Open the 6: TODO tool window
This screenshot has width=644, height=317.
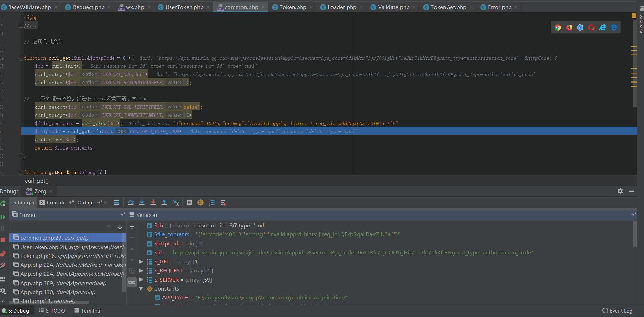(52, 311)
